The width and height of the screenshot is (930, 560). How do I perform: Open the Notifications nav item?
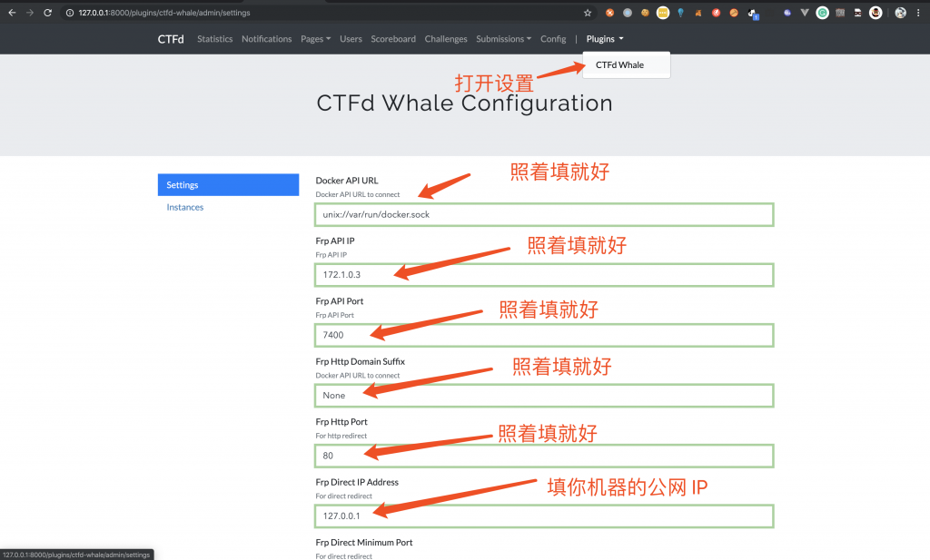coord(267,39)
